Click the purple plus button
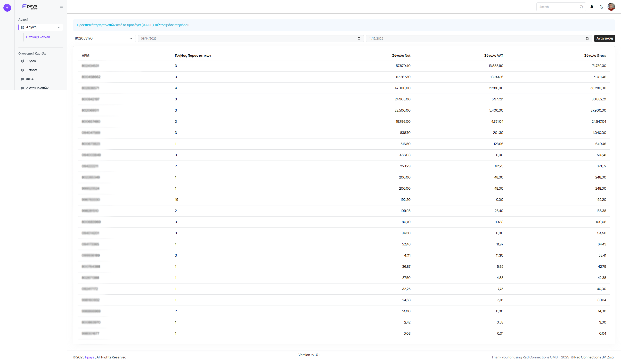The height and width of the screenshot is (364, 621). point(7,8)
